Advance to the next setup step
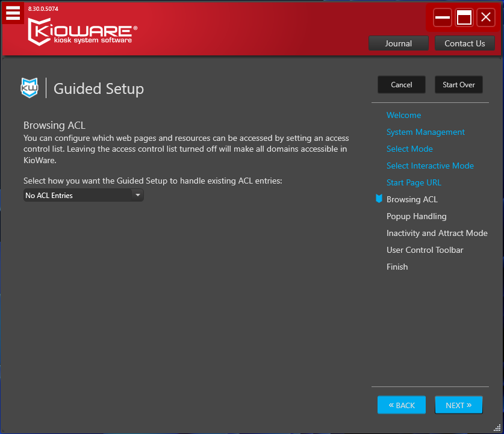The image size is (504, 434). coord(458,405)
